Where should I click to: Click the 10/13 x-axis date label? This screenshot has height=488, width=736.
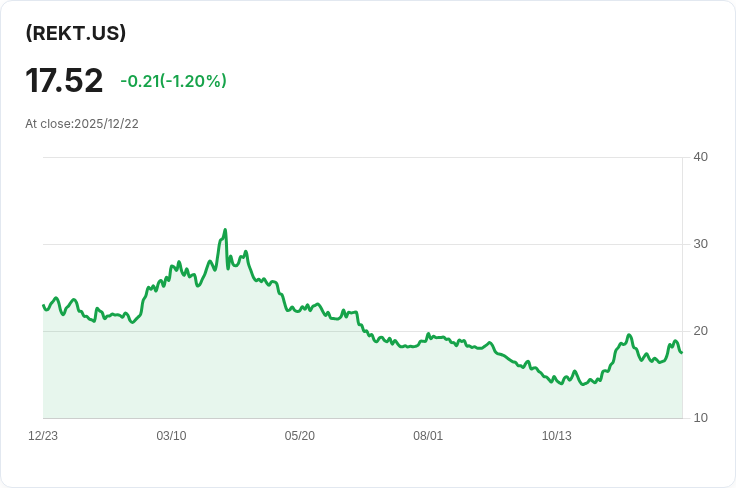[x=557, y=436]
